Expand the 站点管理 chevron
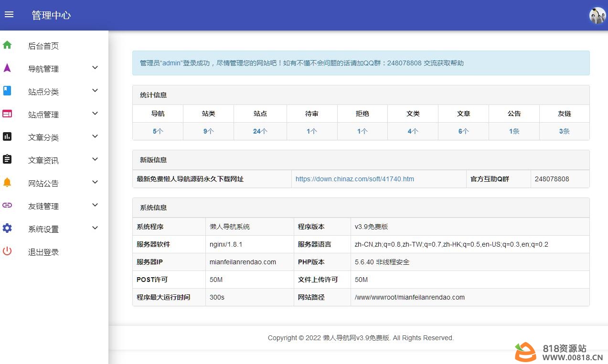The width and height of the screenshot is (608, 364). tap(95, 114)
